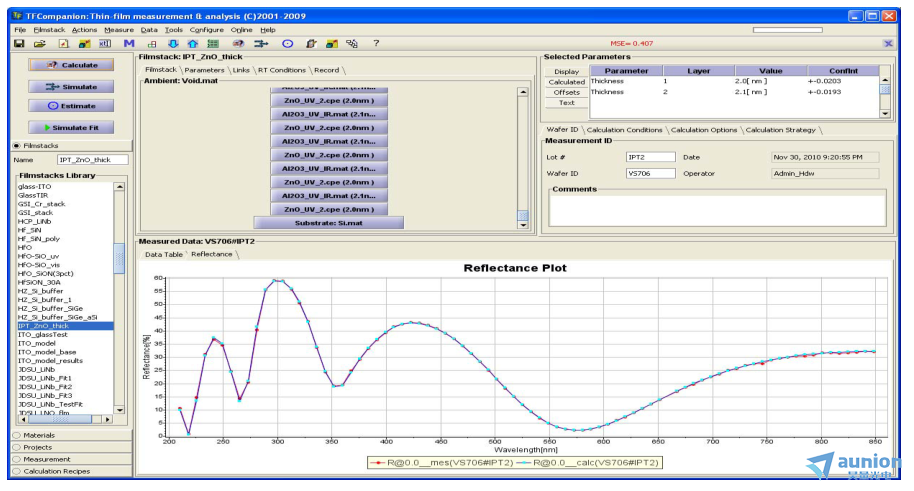
Task: Click the filmstack layer list scroll down arrow
Action: (x=523, y=225)
